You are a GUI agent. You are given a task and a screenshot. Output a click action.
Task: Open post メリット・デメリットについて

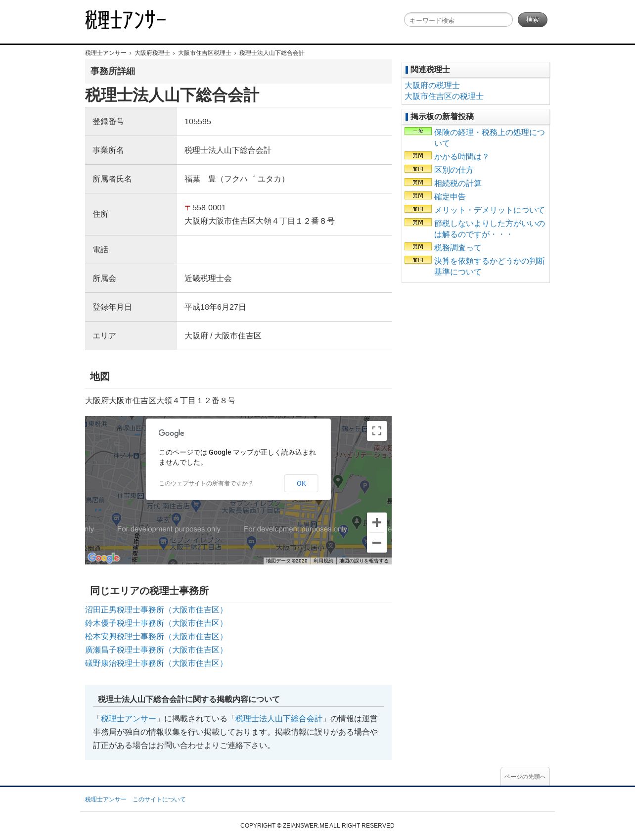tap(489, 210)
